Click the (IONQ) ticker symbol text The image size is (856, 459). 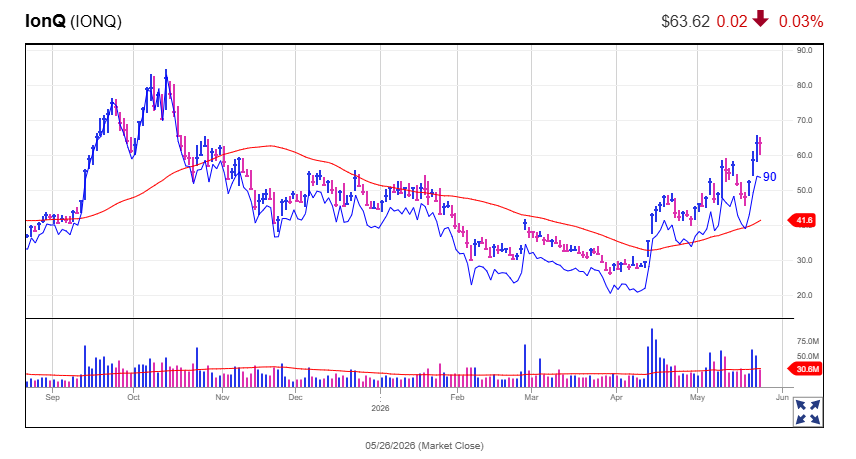[96, 21]
